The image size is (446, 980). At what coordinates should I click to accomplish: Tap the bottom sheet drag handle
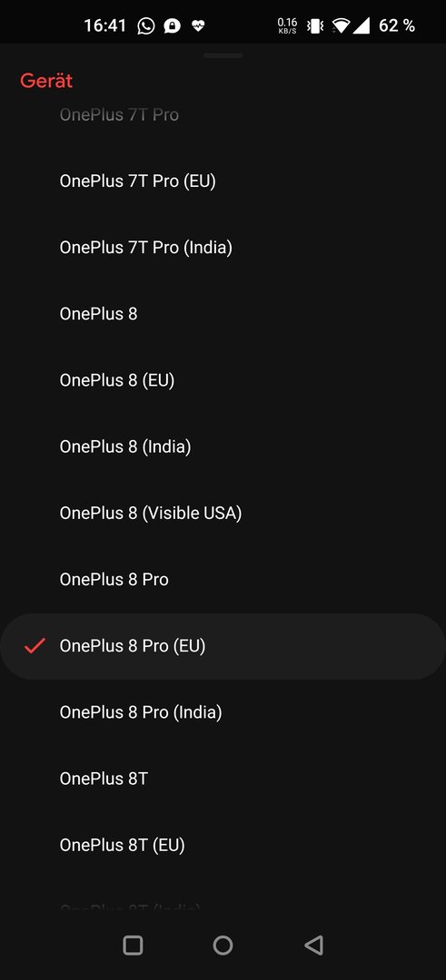223,55
